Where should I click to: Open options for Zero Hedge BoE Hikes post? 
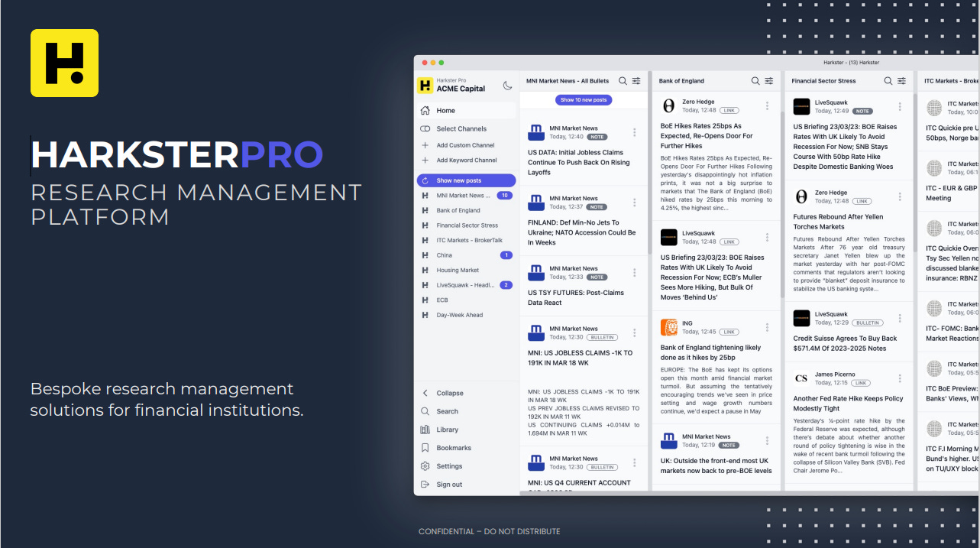tap(768, 107)
